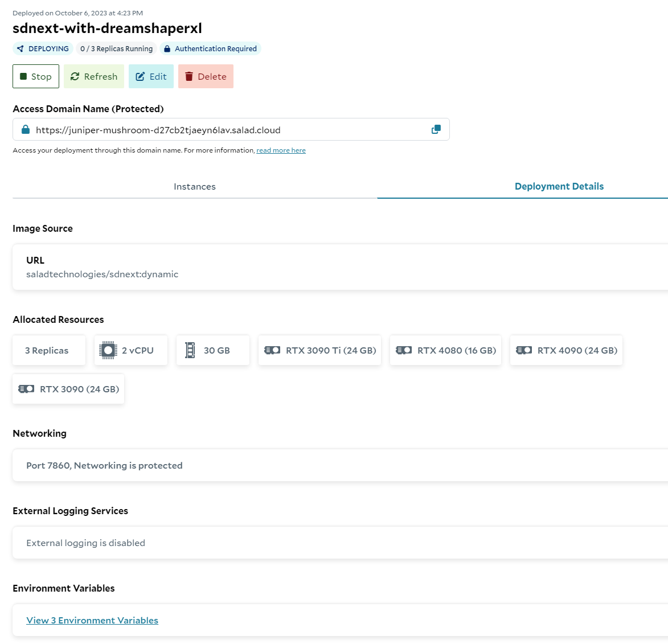Click the lock icon in Authentication Required badge
This screenshot has width=668, height=644.
click(167, 48)
